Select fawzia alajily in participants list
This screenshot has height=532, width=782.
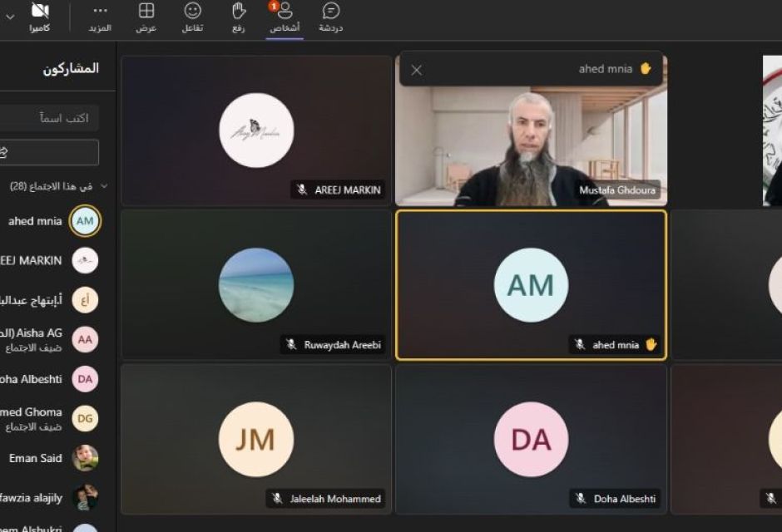[x=50, y=498]
